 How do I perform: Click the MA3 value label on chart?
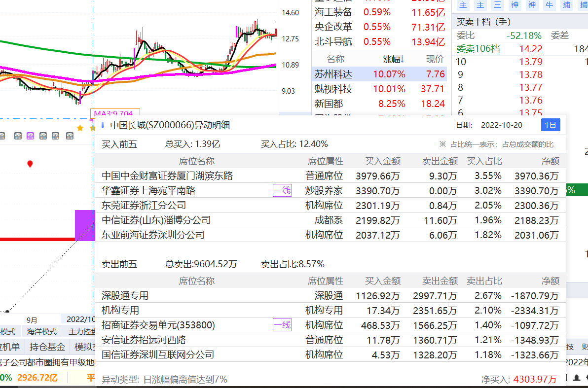pos(115,113)
